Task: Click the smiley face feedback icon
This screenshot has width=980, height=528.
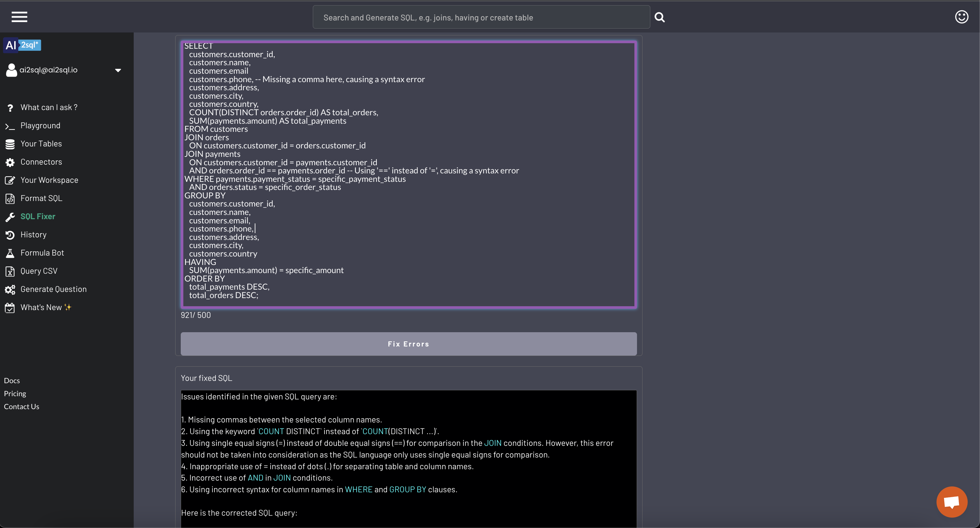Action: point(962,17)
